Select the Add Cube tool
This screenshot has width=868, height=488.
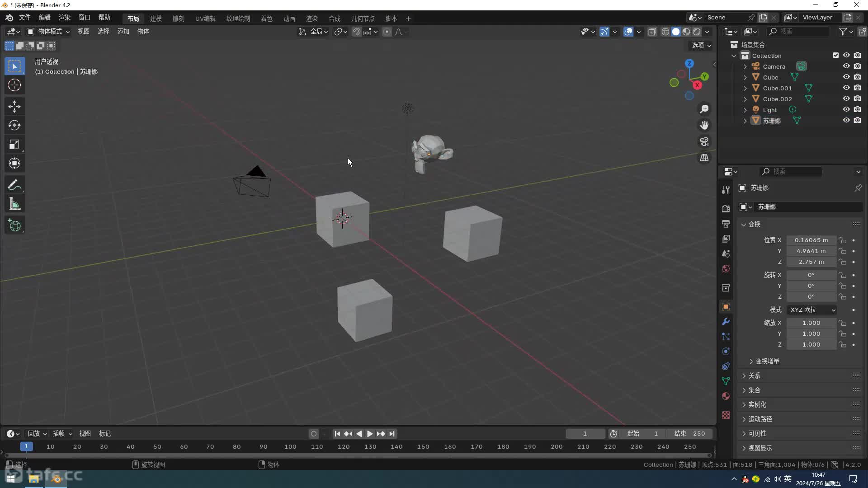14,225
